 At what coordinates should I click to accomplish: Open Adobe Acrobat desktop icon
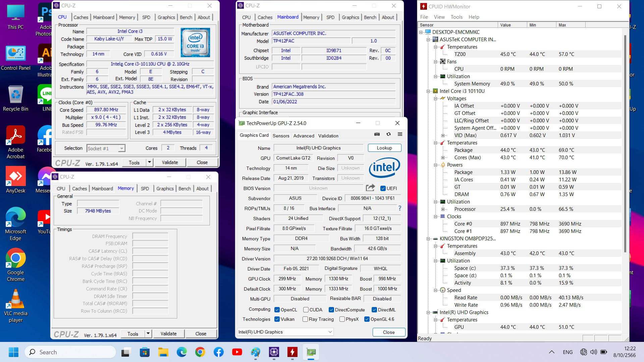pyautogui.click(x=15, y=143)
